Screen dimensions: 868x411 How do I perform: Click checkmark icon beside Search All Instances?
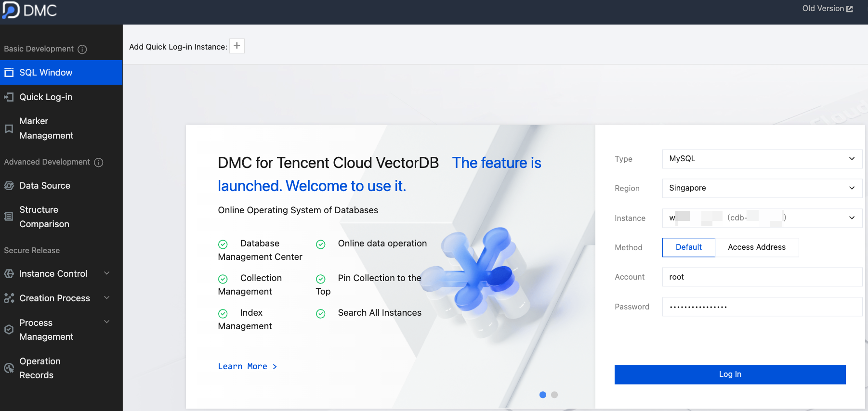[321, 314]
